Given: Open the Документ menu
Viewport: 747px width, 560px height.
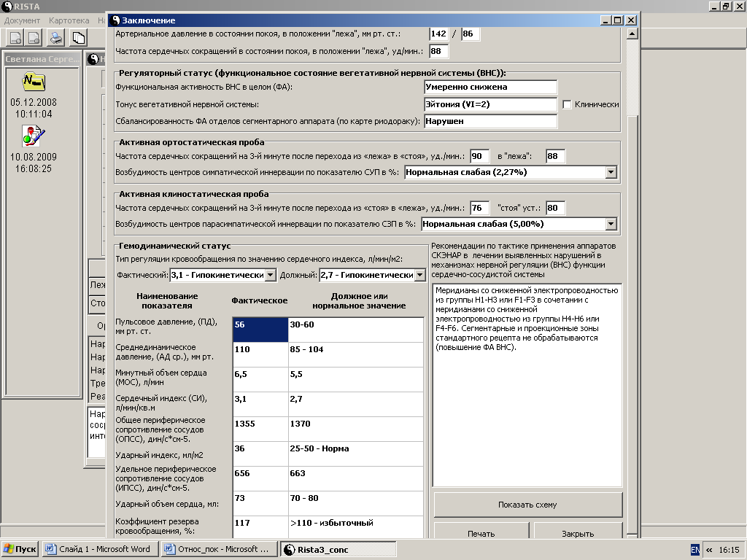Looking at the screenshot, I should coord(22,20).
